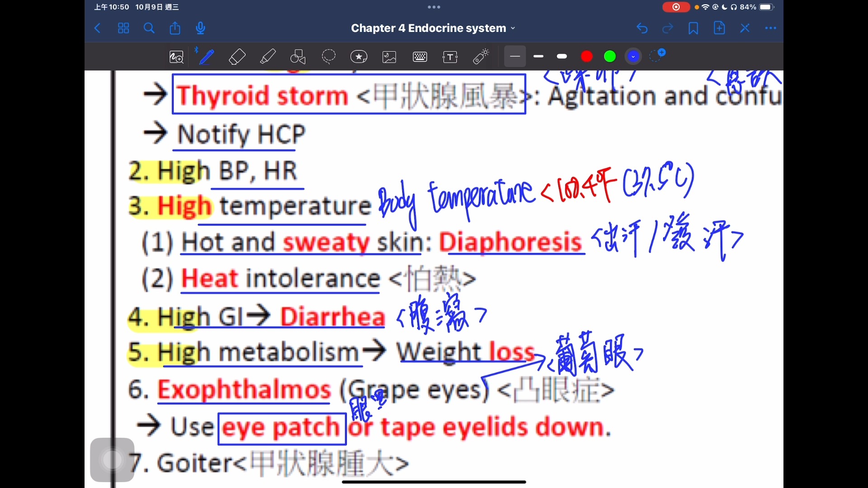Pick the selected blue pen color
This screenshot has width=868, height=488.
[633, 56]
